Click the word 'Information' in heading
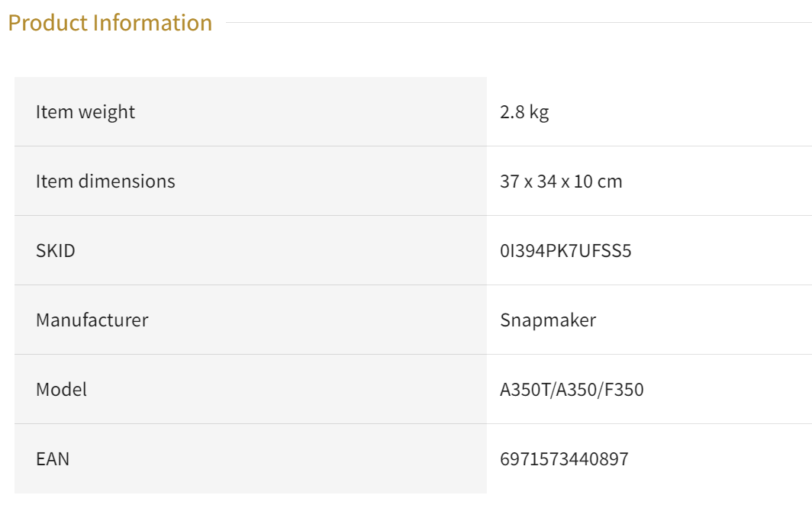The image size is (812, 524). [x=153, y=23]
